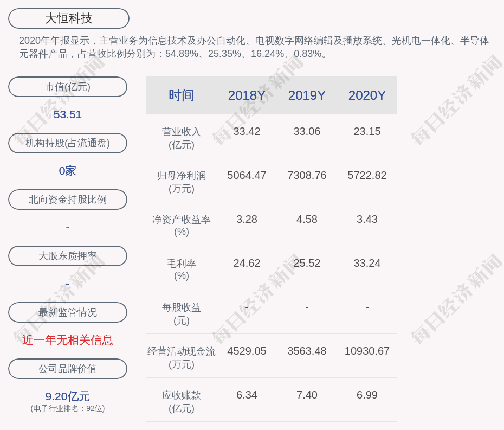Select gross margin value 33.24
Image resolution: width=504 pixels, height=430 pixels.
pos(367,263)
